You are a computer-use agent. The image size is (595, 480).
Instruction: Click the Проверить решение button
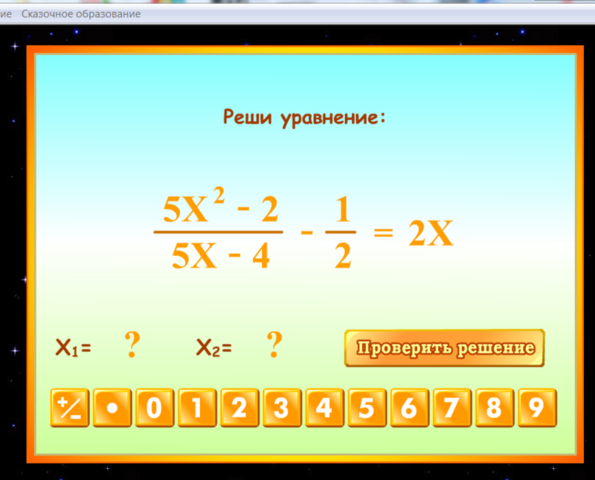444,348
